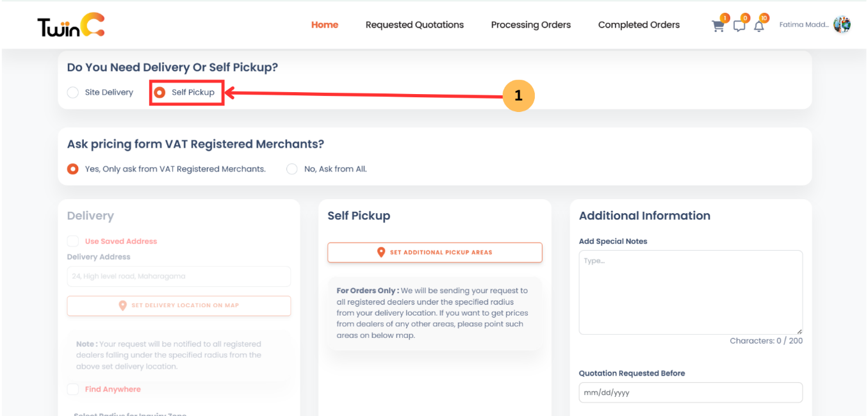Screen dimensions: 868x416
Task: Select the Site Delivery option
Action: pyautogui.click(x=73, y=92)
